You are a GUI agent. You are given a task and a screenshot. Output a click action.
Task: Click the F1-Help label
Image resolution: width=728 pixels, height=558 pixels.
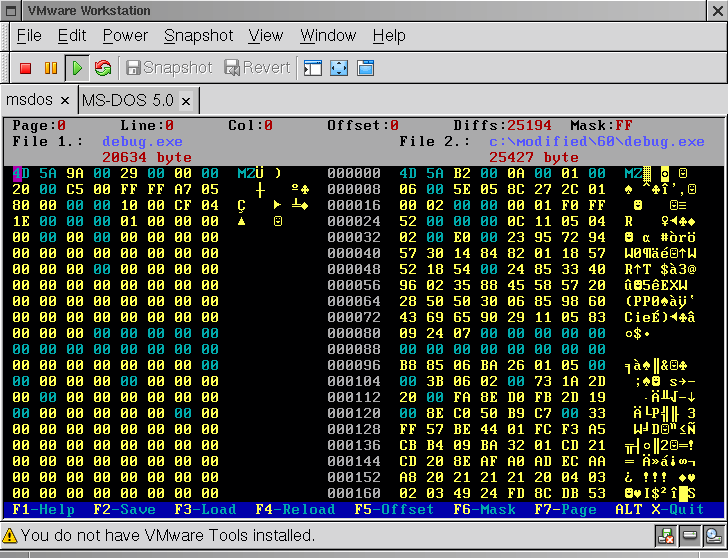coord(44,509)
